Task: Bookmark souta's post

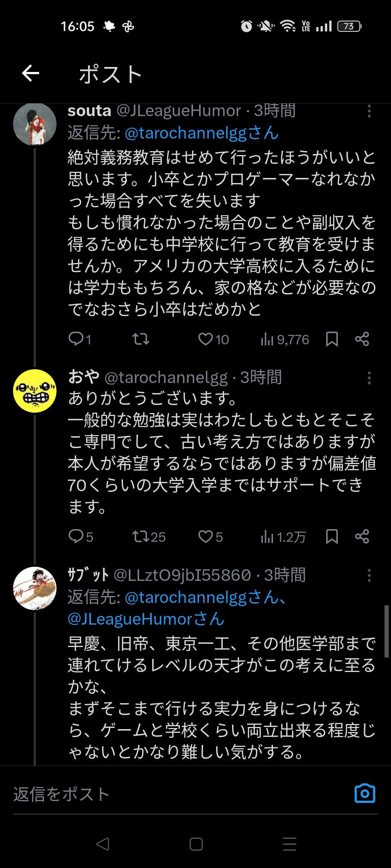Action: pos(332,339)
